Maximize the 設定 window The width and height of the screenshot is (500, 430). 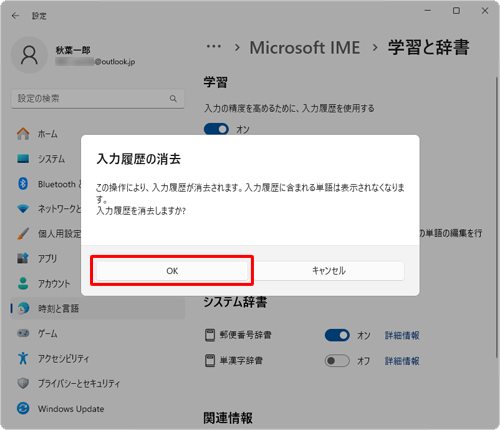pos(456,11)
